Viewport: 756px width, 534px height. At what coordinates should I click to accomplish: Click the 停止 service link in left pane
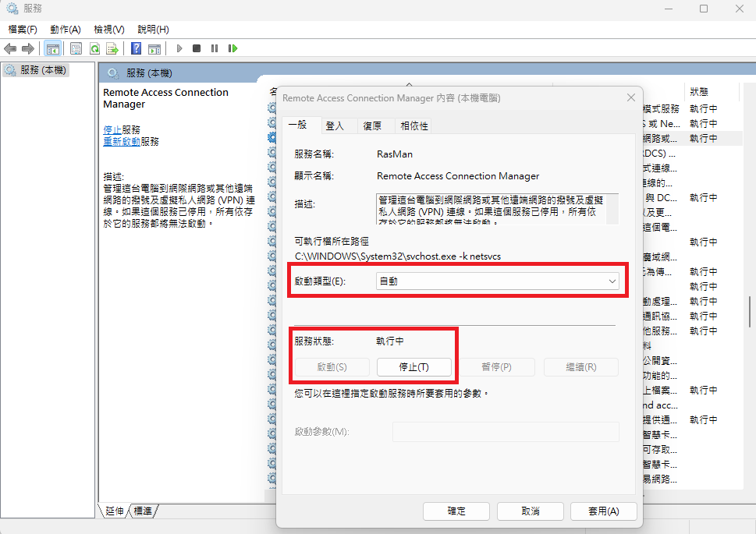(x=112, y=129)
